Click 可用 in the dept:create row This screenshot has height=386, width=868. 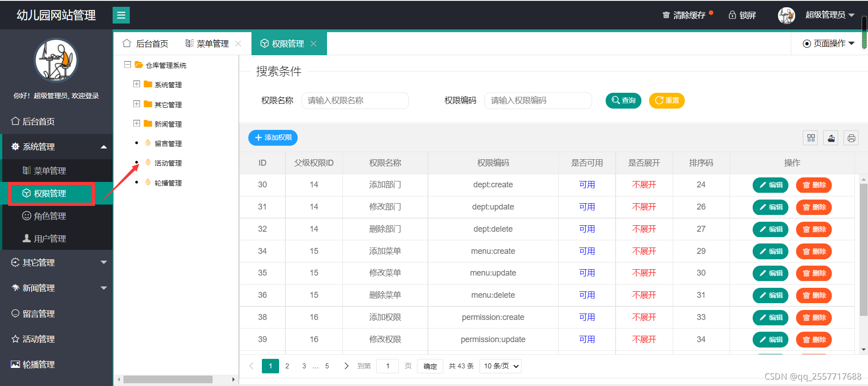tap(587, 185)
